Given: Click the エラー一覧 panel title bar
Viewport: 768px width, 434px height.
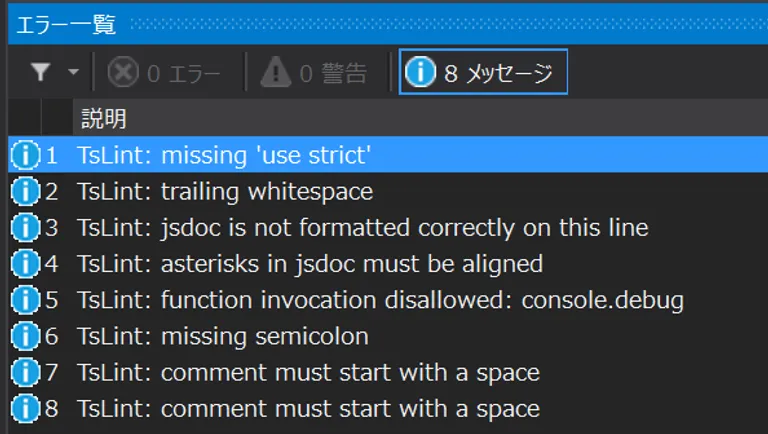Looking at the screenshot, I should [66, 23].
